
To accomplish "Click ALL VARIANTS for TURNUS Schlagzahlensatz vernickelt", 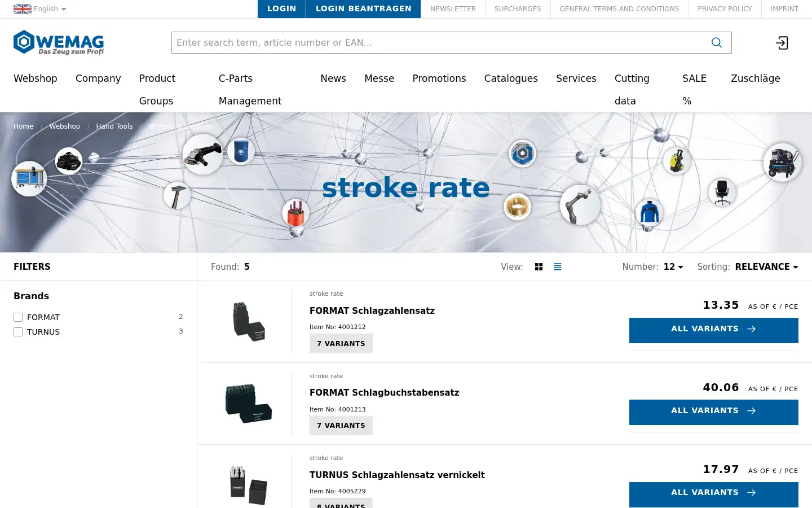I will 714,494.
